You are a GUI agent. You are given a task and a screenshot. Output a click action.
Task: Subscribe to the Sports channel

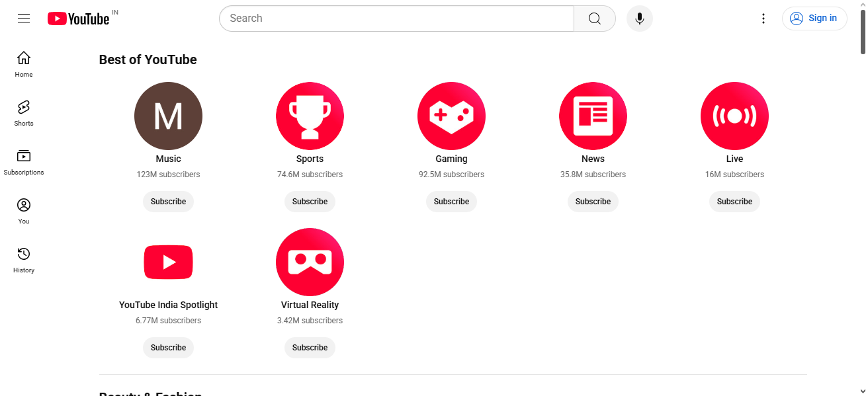[x=310, y=202]
